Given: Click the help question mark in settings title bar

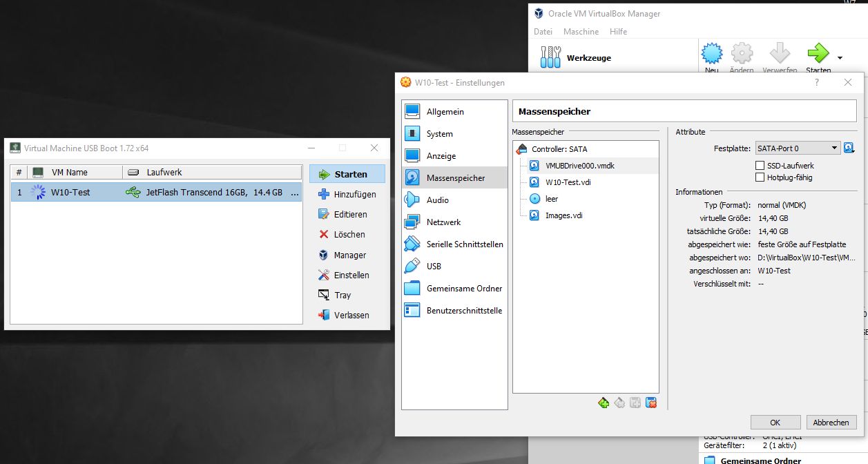Looking at the screenshot, I should point(817,82).
